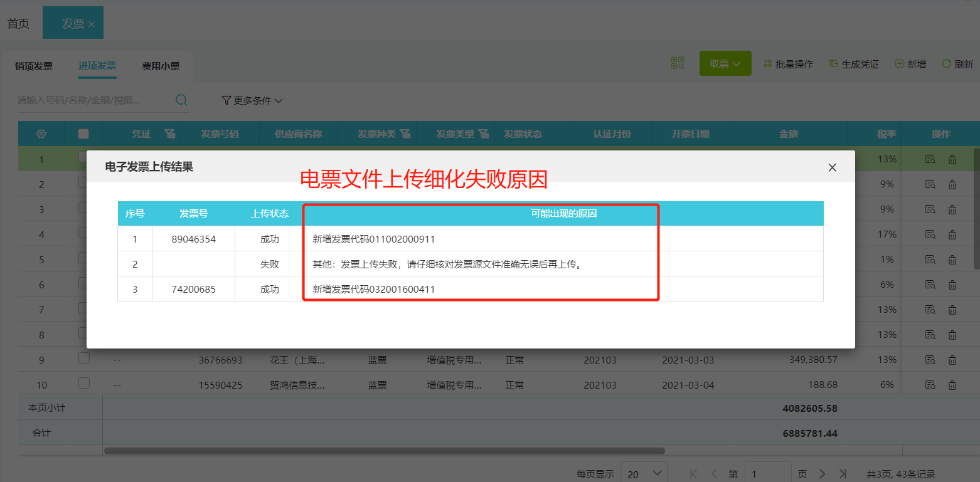Viewport: 980px width, 482px height.
Task: Go to the previous page arrow
Action: [x=714, y=474]
